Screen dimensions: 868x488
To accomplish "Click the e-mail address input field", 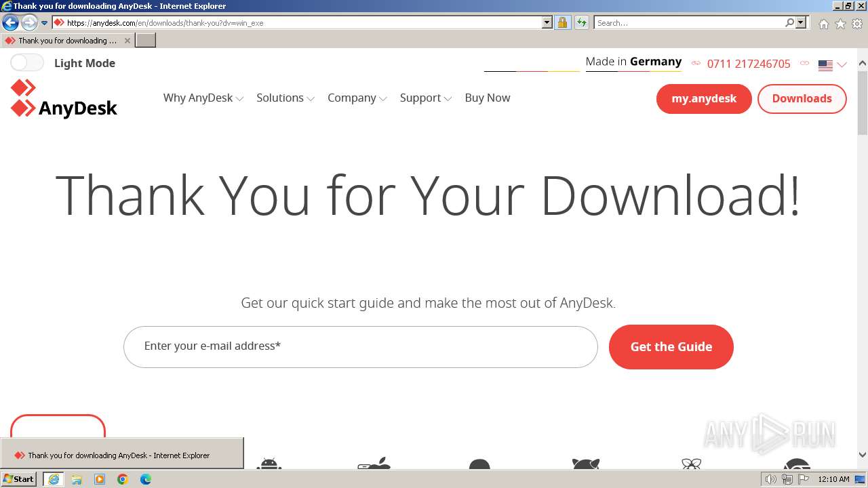I will point(360,346).
